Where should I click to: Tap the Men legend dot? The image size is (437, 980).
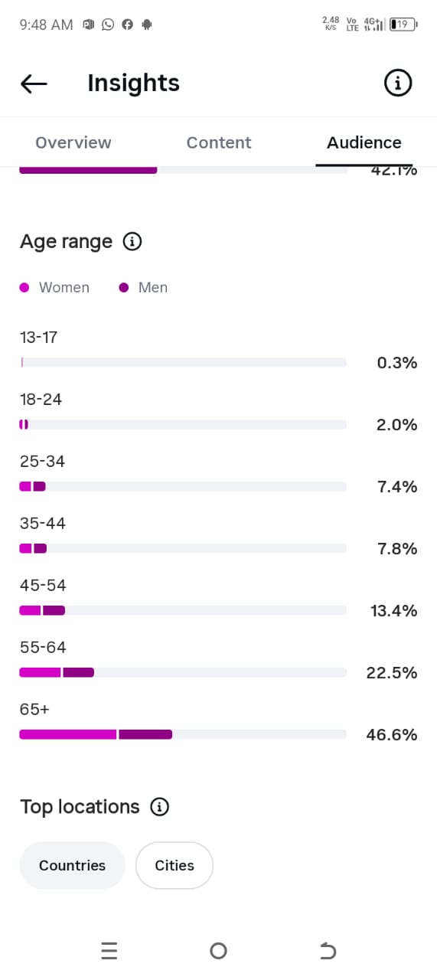click(x=124, y=288)
